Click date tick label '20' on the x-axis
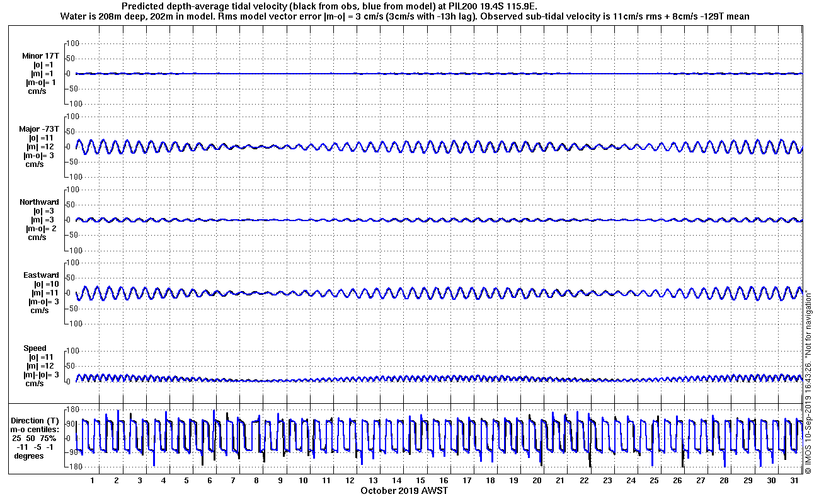819x504 pixels. click(x=537, y=480)
